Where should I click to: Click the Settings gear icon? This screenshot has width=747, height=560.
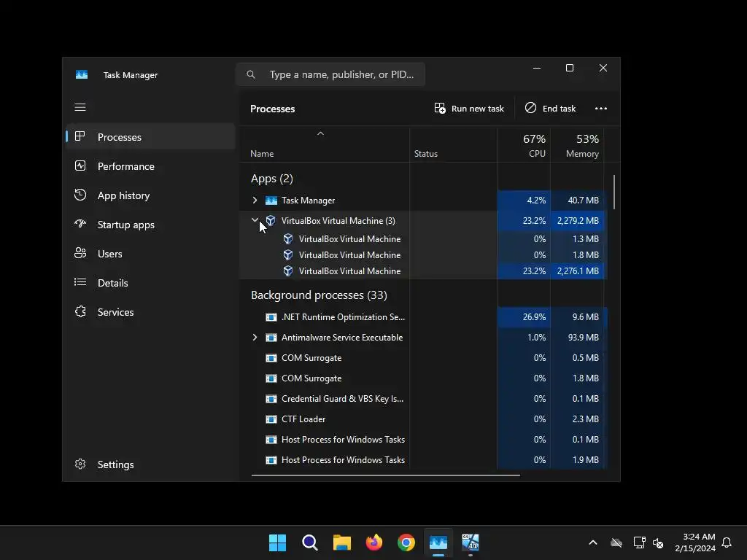[x=80, y=464]
